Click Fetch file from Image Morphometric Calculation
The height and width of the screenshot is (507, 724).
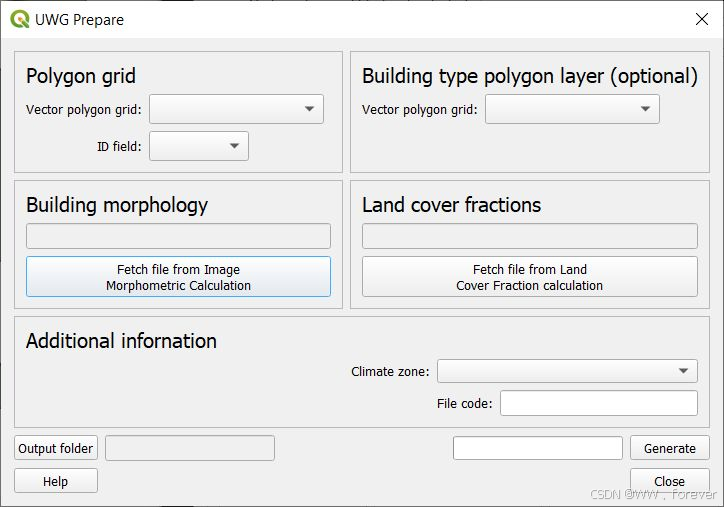coord(178,277)
